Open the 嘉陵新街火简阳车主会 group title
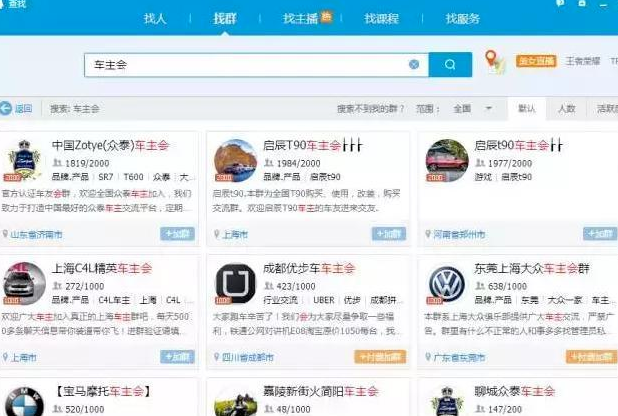 320,391
